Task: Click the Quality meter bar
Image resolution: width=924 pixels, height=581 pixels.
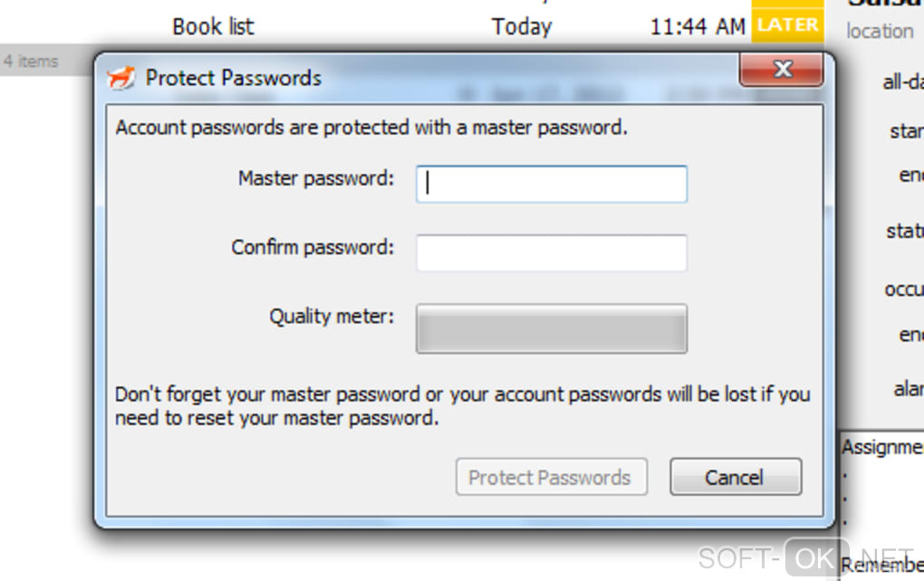Action: click(551, 328)
